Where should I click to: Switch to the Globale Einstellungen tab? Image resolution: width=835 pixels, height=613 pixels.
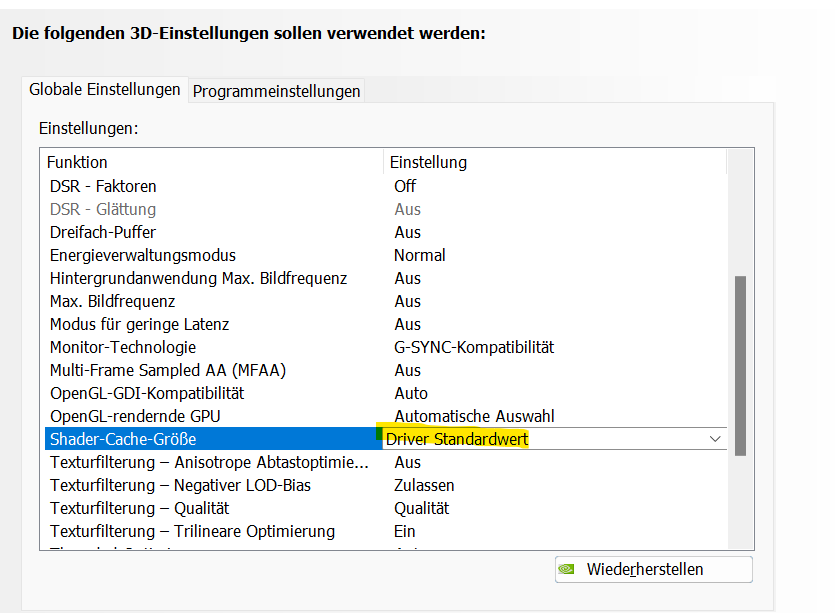tap(104, 89)
